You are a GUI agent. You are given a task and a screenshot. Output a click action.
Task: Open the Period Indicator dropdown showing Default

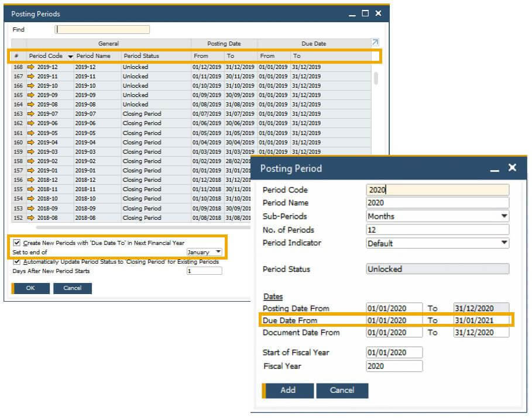[x=503, y=243]
